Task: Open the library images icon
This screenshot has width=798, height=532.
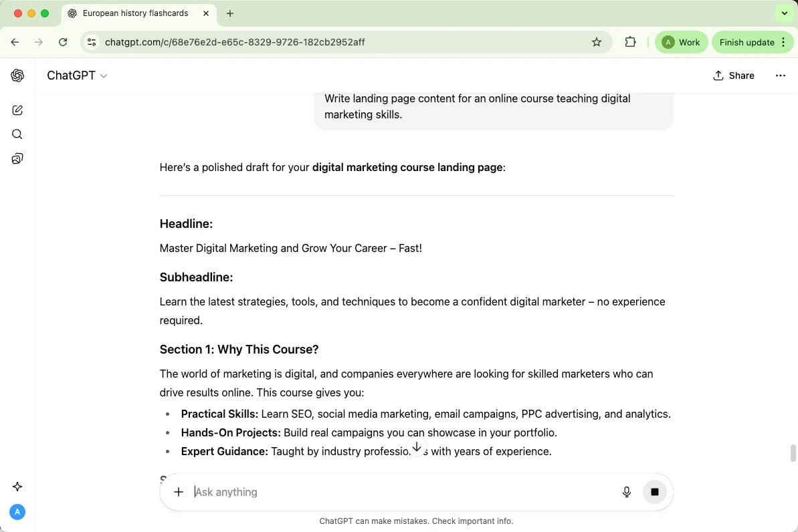Action: click(x=17, y=158)
